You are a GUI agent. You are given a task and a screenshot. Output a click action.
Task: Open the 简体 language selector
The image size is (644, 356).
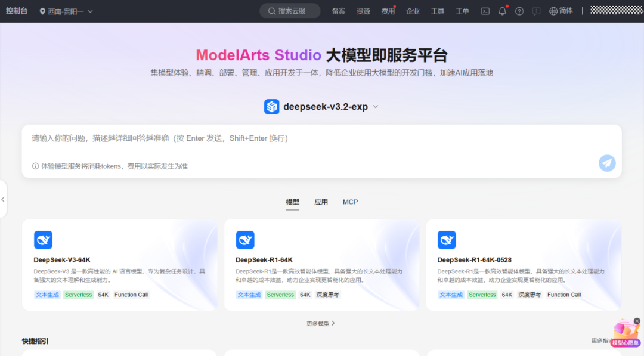(x=561, y=11)
